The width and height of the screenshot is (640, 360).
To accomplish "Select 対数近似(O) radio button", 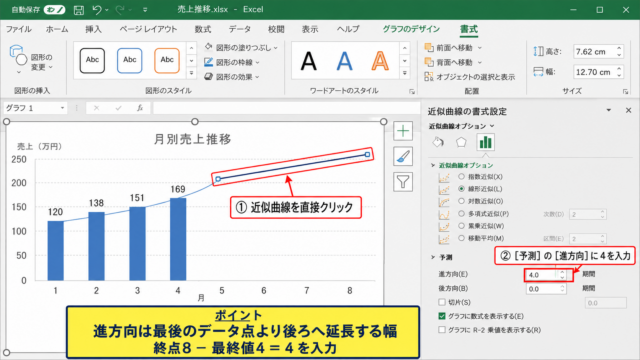I will 461,201.
